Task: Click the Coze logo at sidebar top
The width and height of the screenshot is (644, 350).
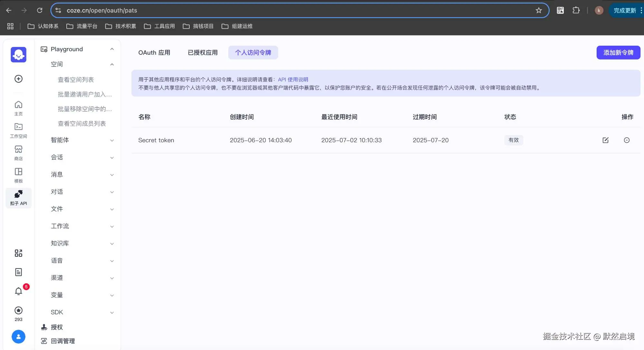Action: (18, 54)
